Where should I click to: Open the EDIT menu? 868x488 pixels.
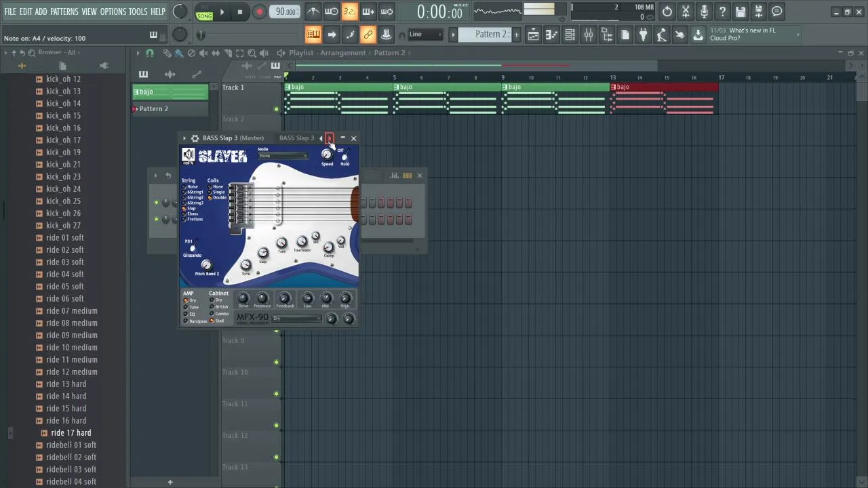(26, 12)
